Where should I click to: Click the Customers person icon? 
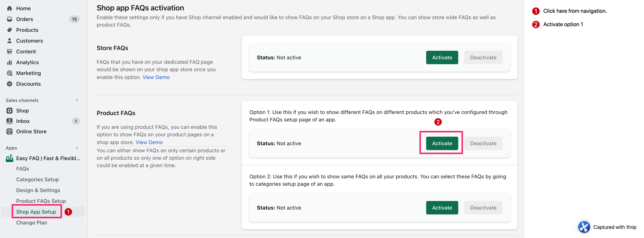10,41
